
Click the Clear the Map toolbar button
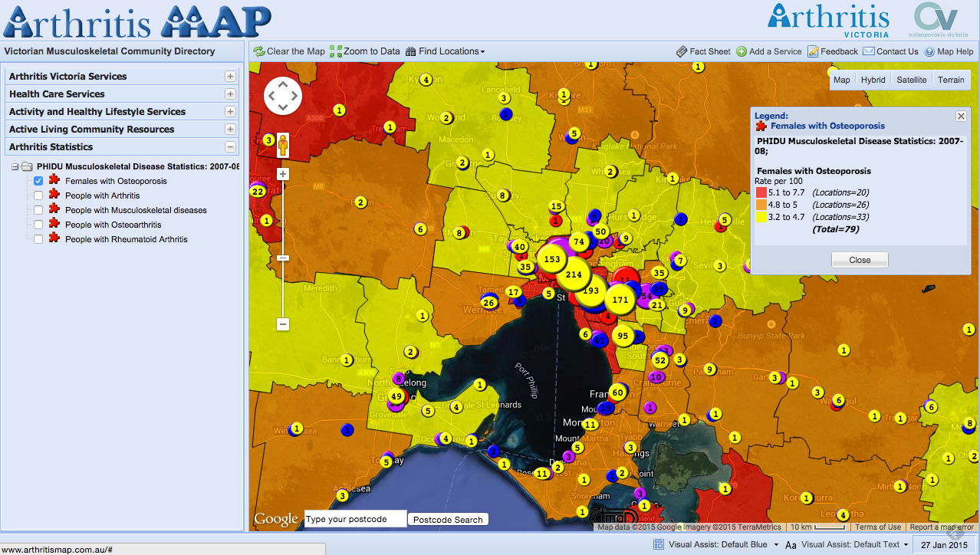pos(289,51)
